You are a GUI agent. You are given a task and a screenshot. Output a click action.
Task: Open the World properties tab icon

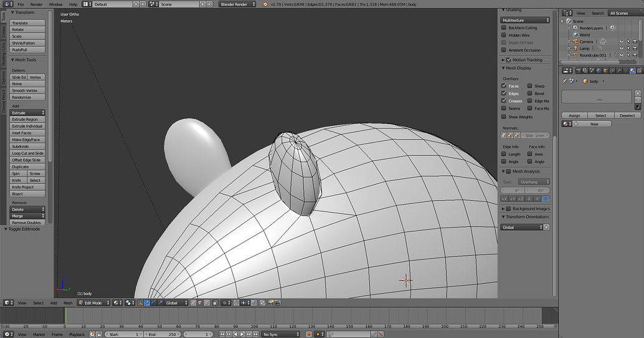pyautogui.click(x=599, y=70)
